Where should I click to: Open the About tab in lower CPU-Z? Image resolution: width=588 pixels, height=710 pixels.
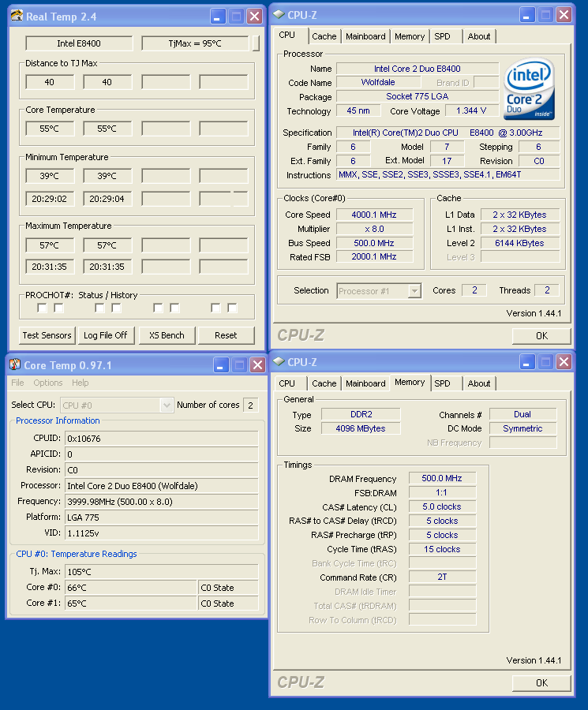tap(479, 383)
